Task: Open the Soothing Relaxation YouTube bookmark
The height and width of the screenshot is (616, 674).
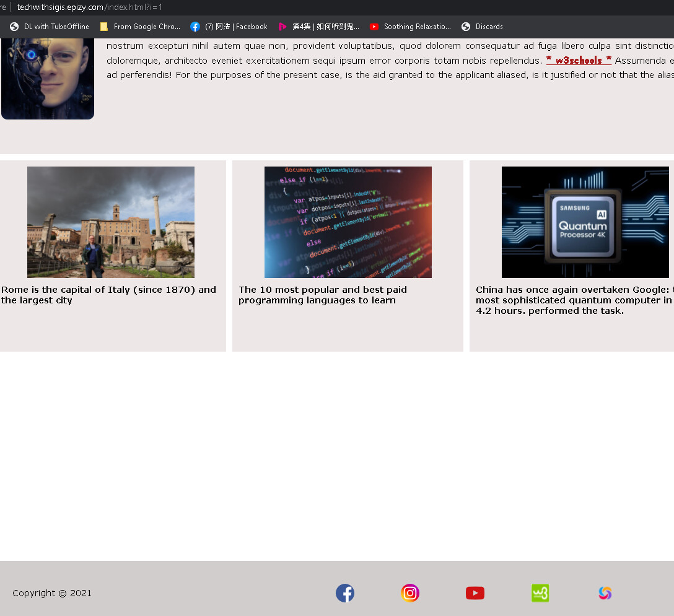Action: [410, 27]
